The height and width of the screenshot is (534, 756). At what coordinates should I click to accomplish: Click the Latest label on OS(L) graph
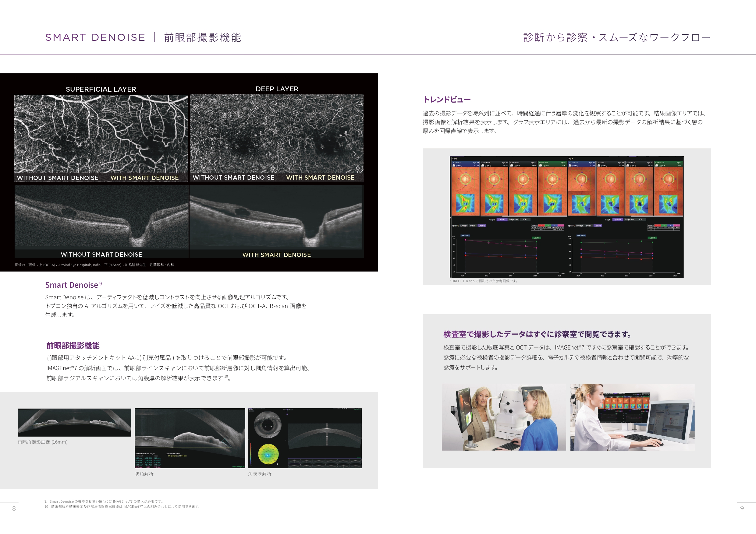coord(652,238)
